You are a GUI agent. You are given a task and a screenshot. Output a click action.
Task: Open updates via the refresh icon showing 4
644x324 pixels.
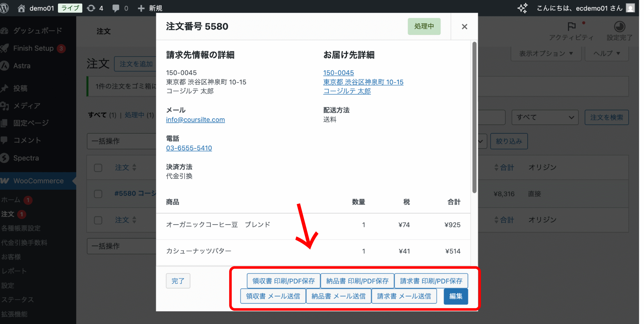91,8
